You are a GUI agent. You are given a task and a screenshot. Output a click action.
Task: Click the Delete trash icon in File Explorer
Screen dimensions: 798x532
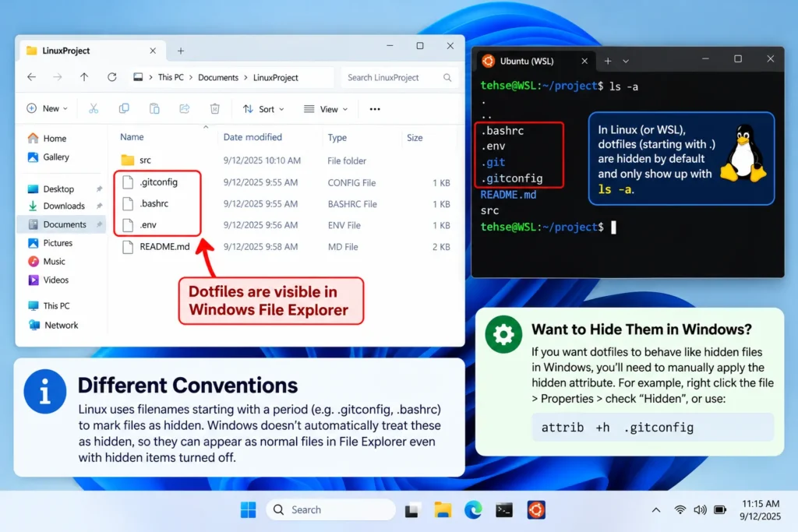[215, 109]
